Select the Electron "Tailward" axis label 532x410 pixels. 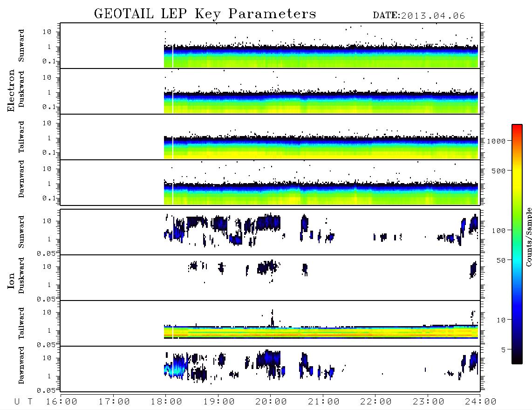tap(21, 137)
